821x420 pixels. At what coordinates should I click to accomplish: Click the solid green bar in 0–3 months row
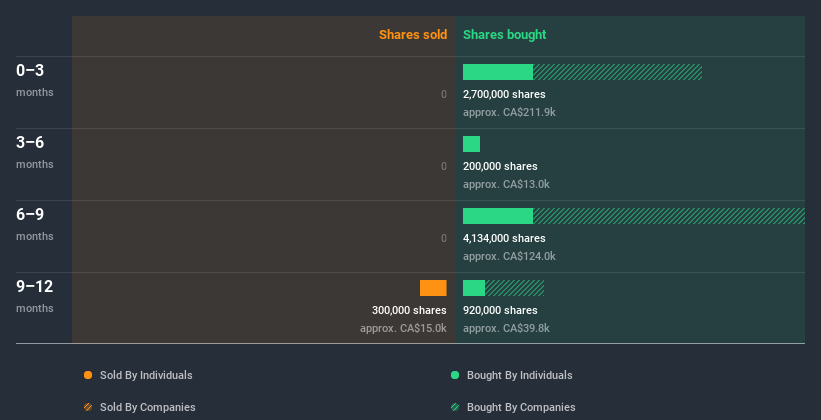pyautogui.click(x=498, y=72)
